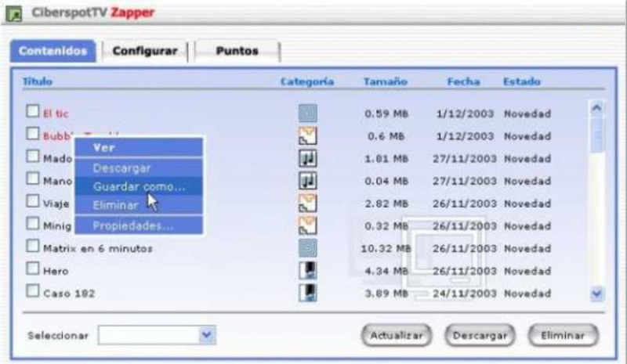Click the bottom Eliminar button
This screenshot has width=627, height=364.
[x=563, y=336]
